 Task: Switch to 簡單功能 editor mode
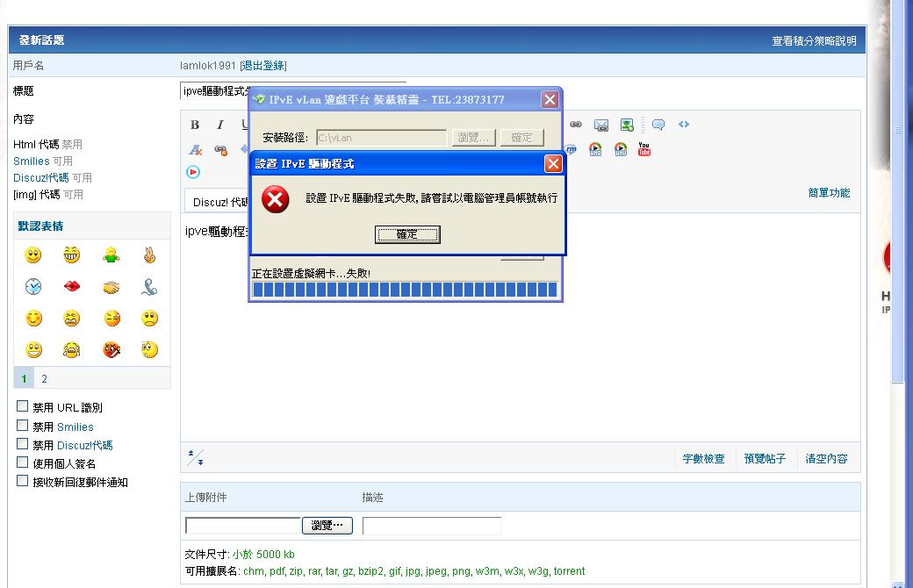coord(829,193)
